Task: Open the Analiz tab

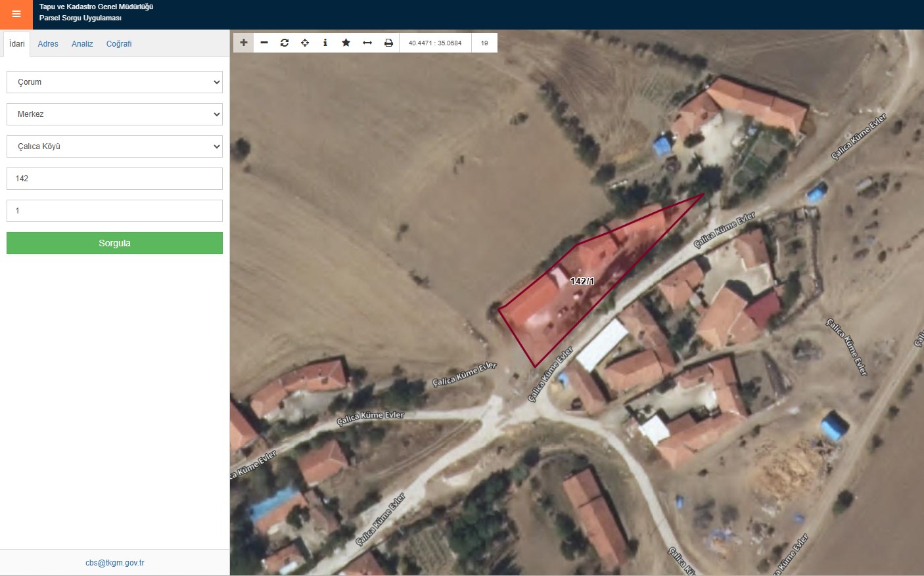Action: 82,44
